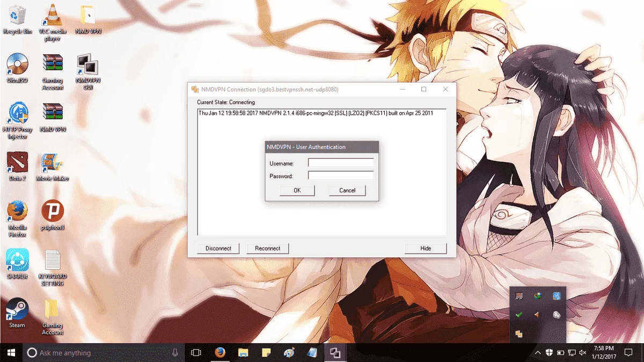Click the Disconnect button
The width and height of the screenshot is (644, 362).
pos(218,248)
